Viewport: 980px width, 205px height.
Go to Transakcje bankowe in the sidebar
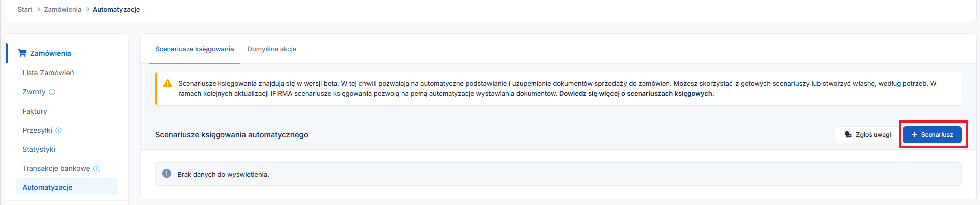pos(56,169)
